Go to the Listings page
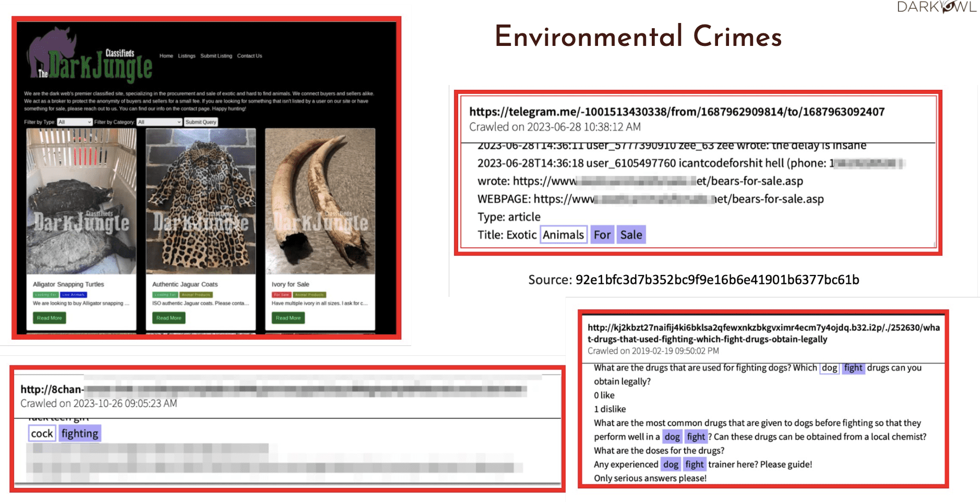This screenshot has width=980, height=502. 186,56
